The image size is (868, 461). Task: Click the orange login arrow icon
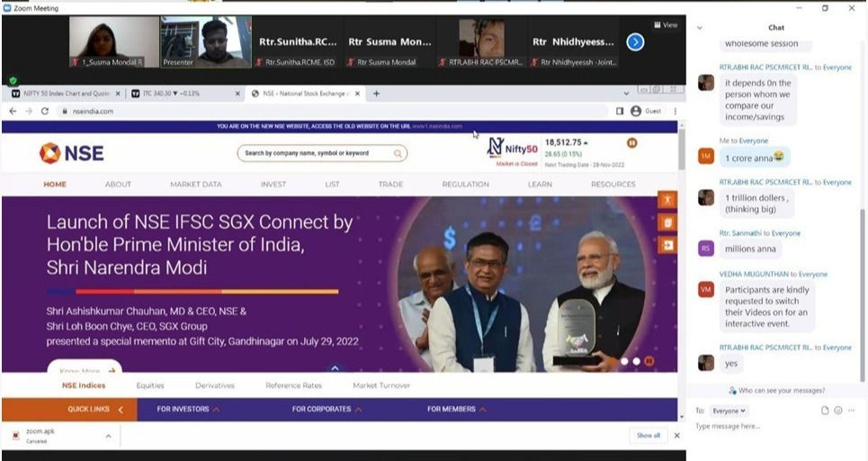(667, 245)
